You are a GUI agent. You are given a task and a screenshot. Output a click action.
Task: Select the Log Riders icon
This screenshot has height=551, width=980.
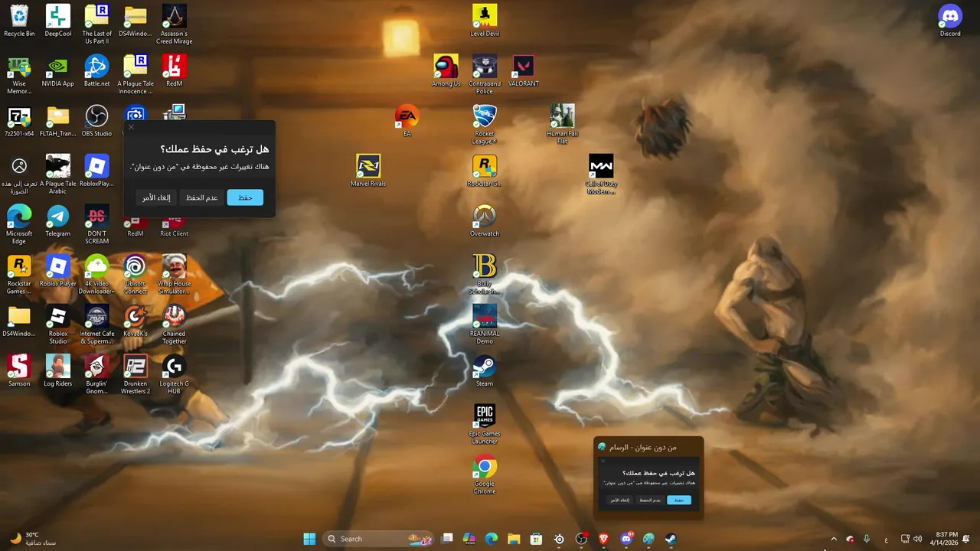(x=58, y=371)
